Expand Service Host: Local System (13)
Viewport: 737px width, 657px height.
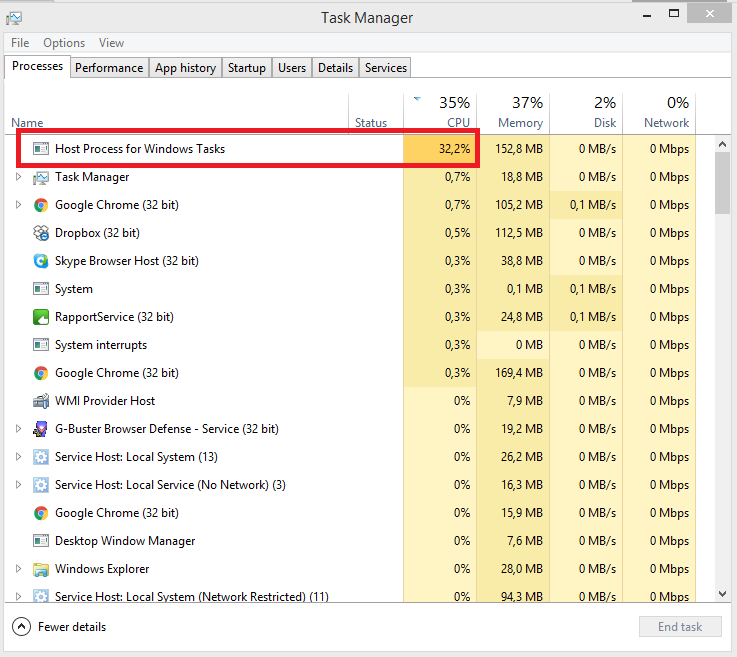[18, 457]
